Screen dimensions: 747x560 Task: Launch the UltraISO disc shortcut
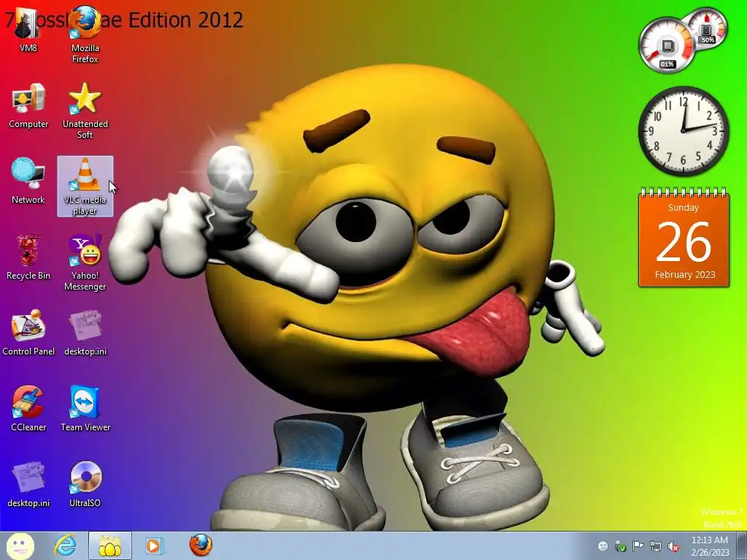pos(85,484)
